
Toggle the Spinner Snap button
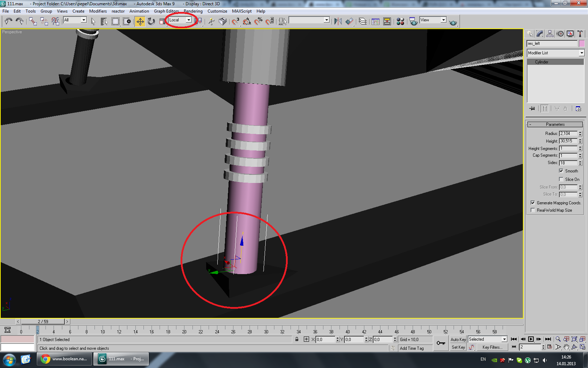click(x=269, y=22)
